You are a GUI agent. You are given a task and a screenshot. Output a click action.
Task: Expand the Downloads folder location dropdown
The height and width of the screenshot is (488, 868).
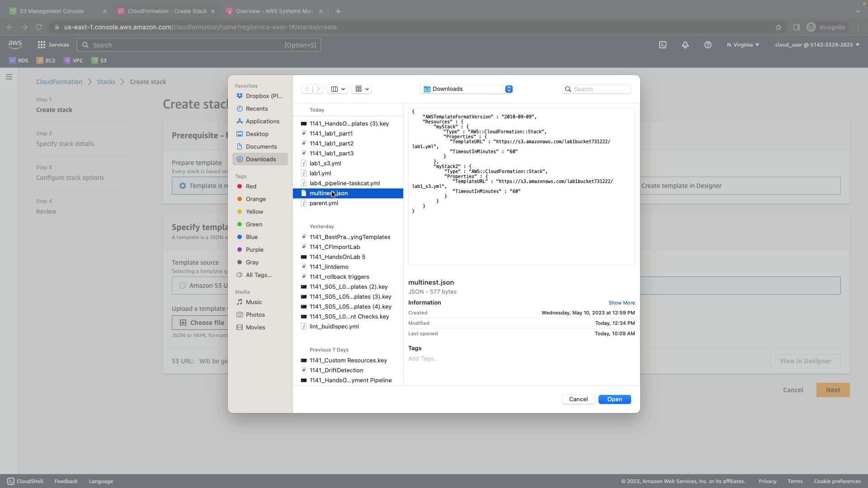tap(466, 89)
